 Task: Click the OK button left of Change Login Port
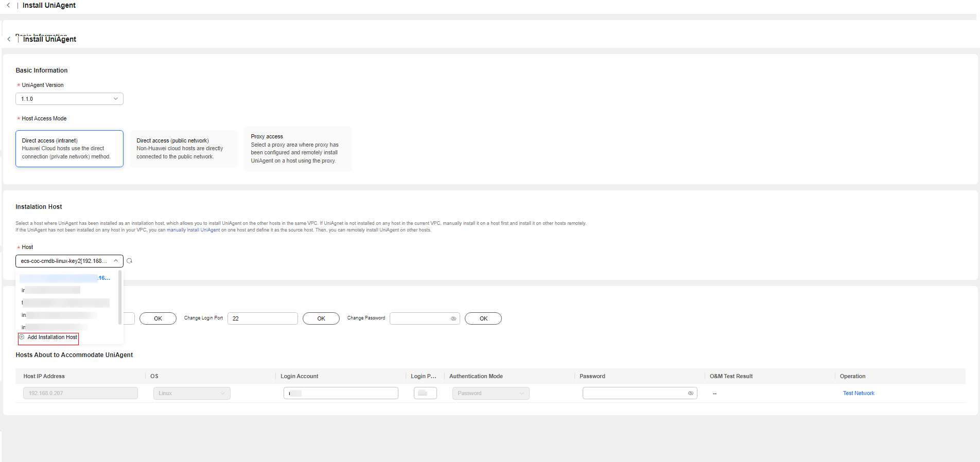click(x=158, y=318)
